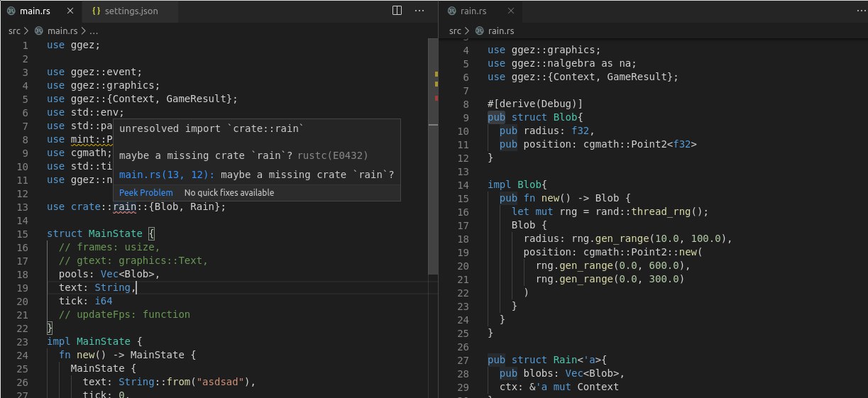Click the curly-braces icon on the settings.json tab

[97, 11]
